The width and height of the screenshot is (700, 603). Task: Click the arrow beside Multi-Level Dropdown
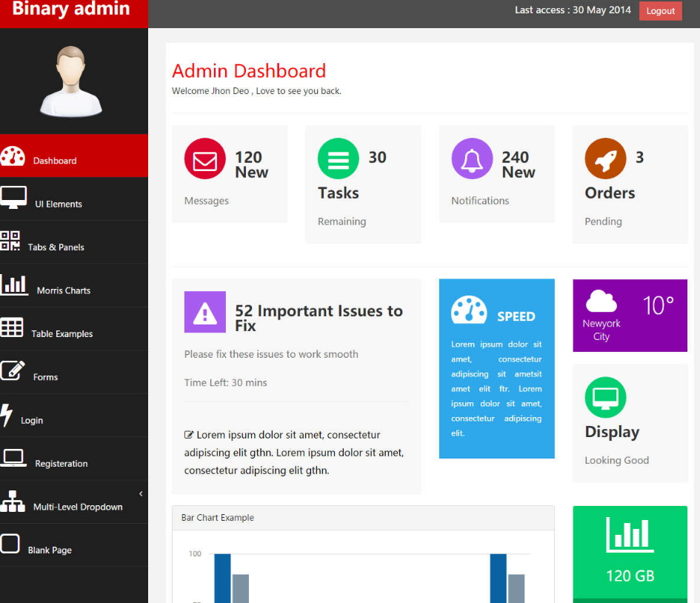(x=141, y=493)
